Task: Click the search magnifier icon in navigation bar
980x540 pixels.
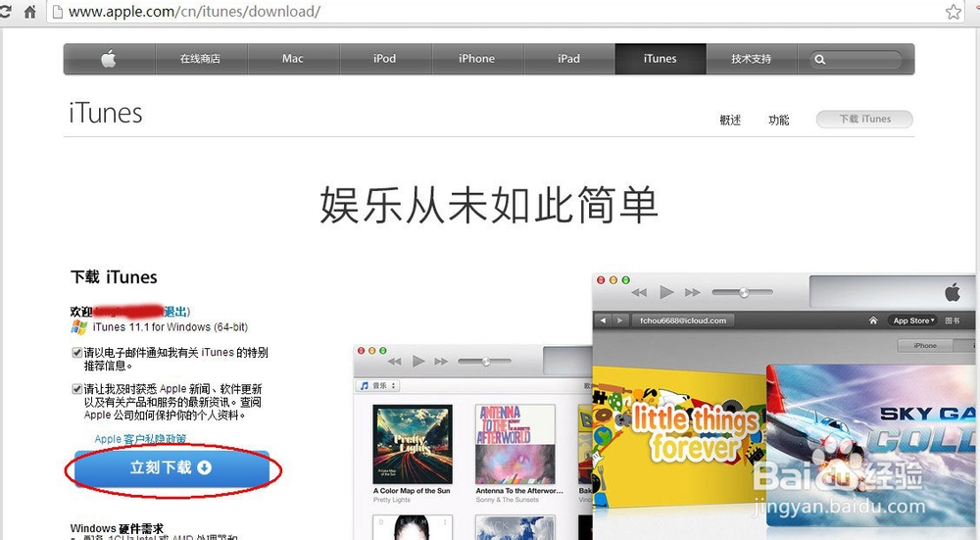Action: [x=820, y=60]
